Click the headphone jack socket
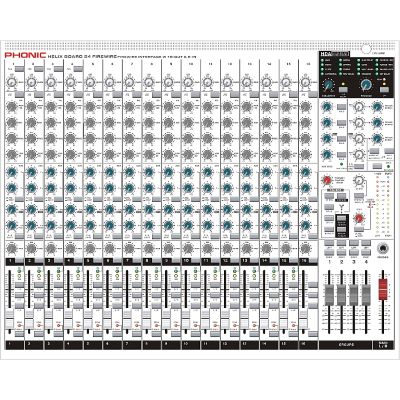400x400 pixels. pyautogui.click(x=383, y=249)
